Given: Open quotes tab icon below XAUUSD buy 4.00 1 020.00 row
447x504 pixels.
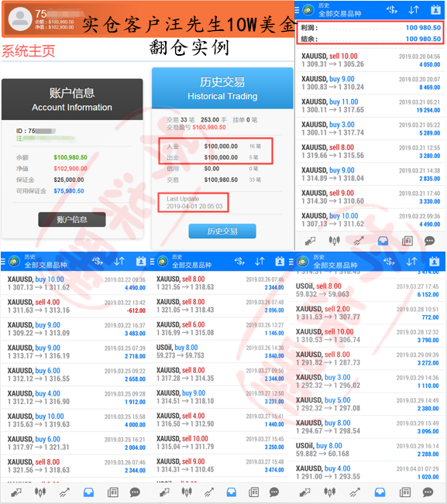Looking at the screenshot, I should pos(304,492).
